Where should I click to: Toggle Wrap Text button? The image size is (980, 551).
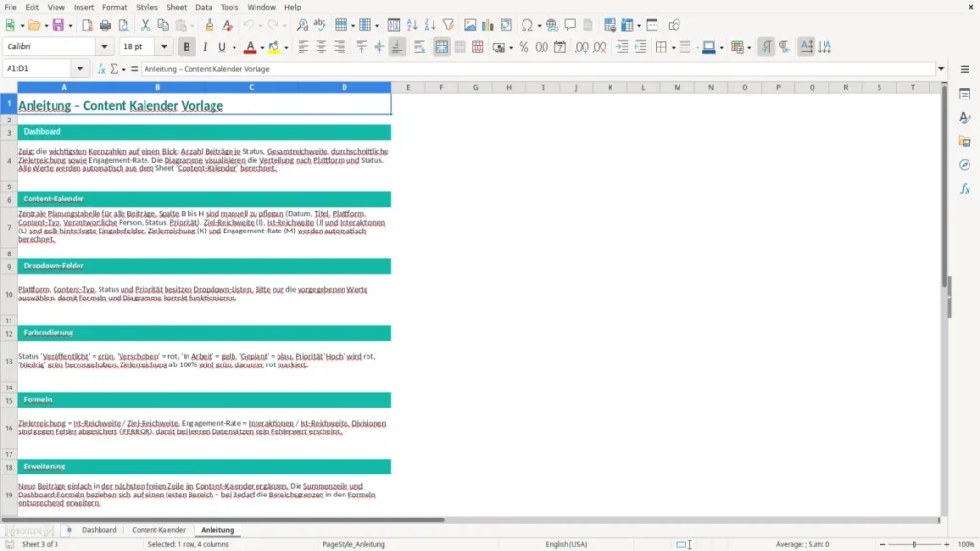[419, 47]
